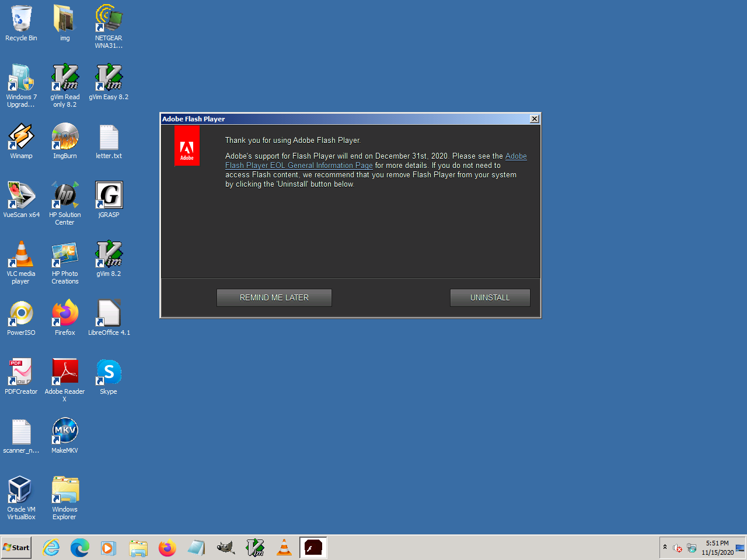Launch Internet Explorer from the taskbar
Viewport: 747px width, 560px height.
51,548
